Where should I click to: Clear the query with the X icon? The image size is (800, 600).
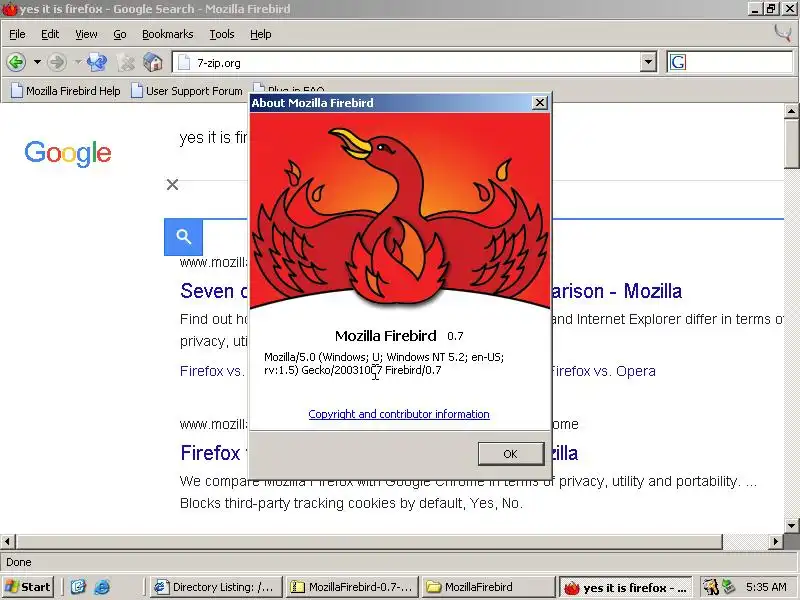click(172, 184)
